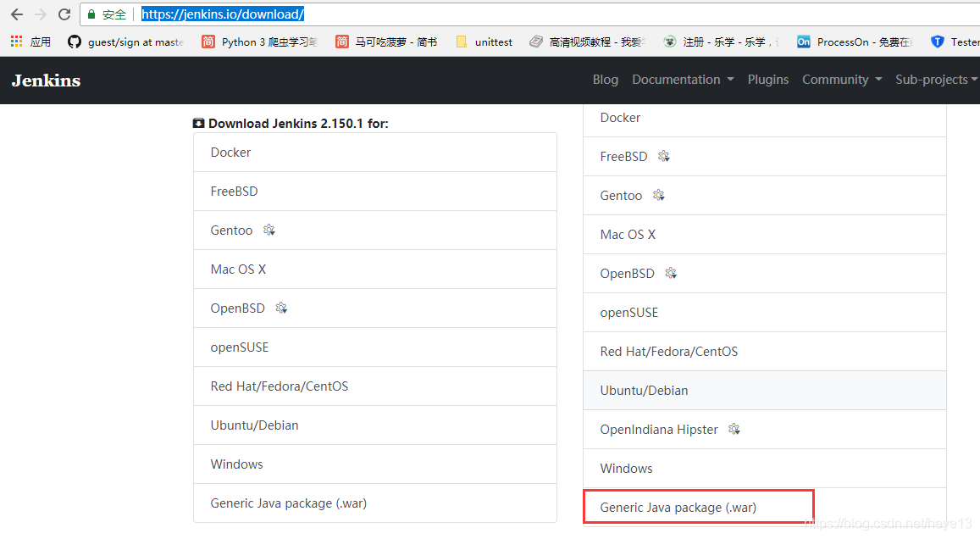Open the Blog nav link
The width and height of the screenshot is (980, 539).
click(x=605, y=80)
